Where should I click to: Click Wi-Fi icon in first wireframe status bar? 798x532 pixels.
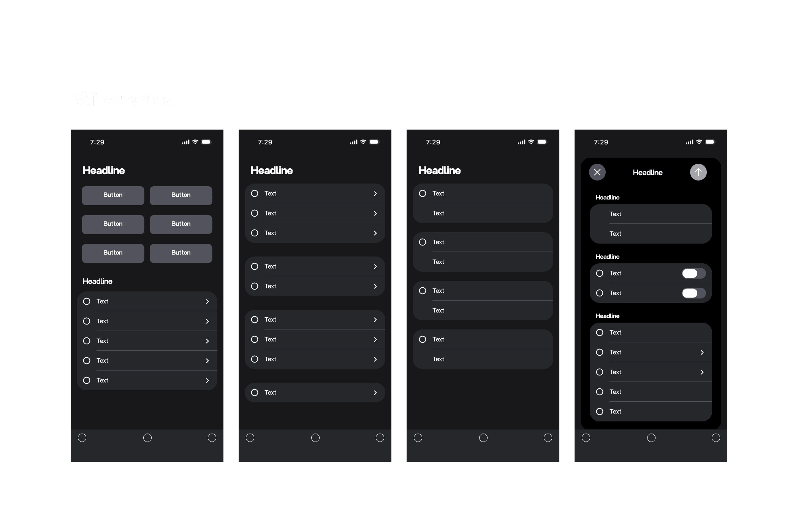tap(195, 142)
